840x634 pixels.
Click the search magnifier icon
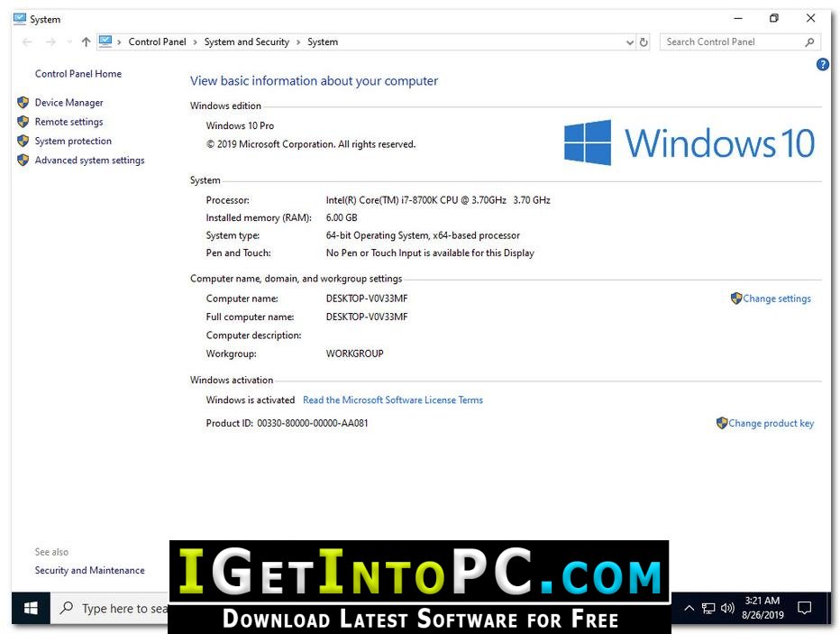(x=809, y=41)
